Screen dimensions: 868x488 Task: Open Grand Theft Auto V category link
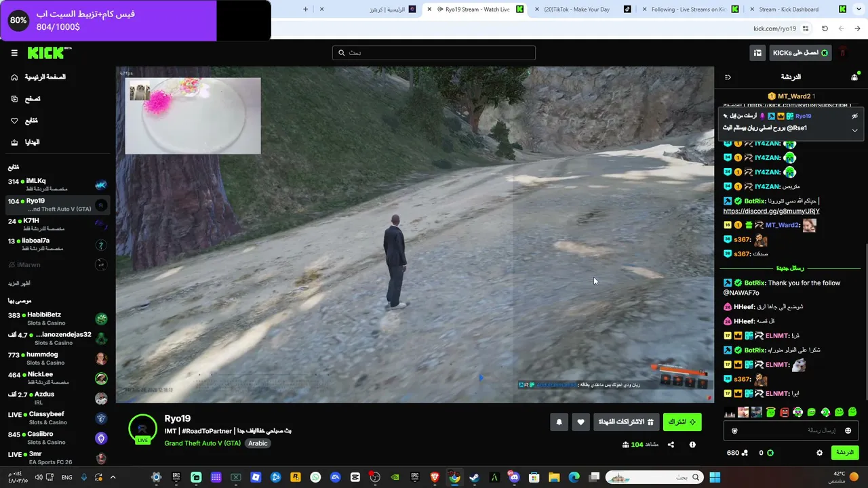203,443
